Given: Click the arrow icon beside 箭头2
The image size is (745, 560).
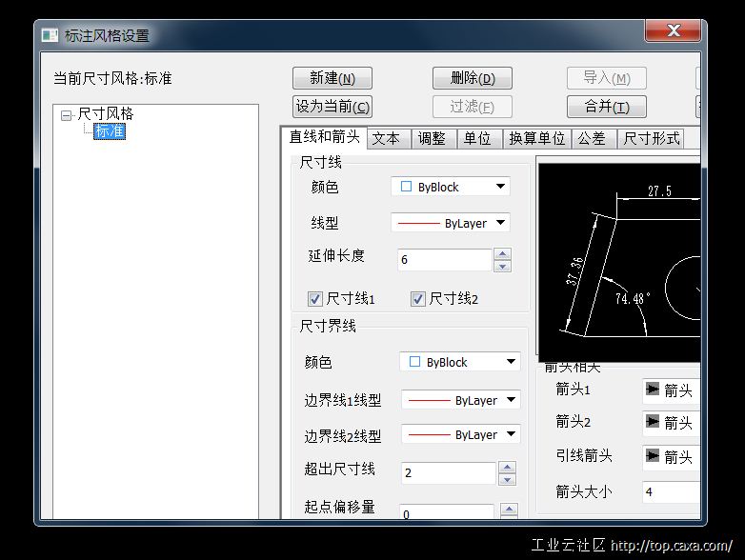Looking at the screenshot, I should 653,421.
